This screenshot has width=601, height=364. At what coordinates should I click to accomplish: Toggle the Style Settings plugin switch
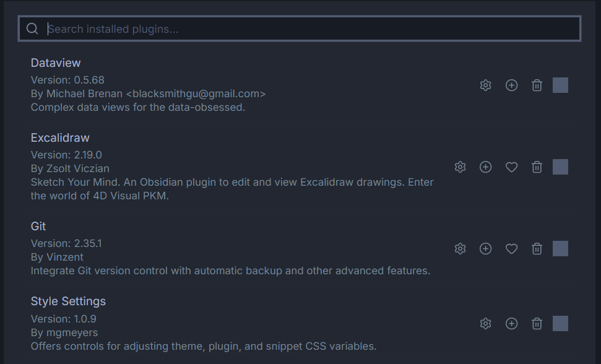click(x=560, y=324)
